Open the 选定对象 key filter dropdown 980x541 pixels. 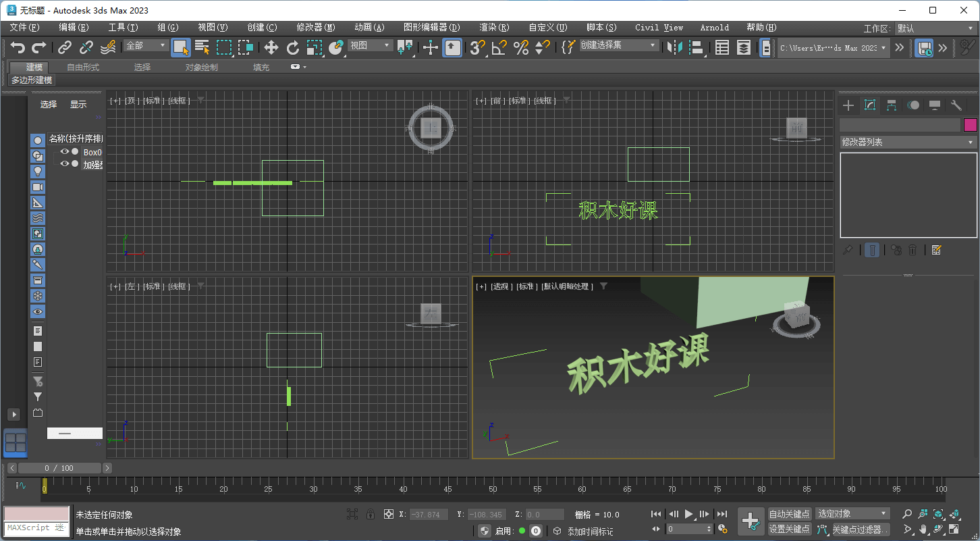(x=852, y=514)
